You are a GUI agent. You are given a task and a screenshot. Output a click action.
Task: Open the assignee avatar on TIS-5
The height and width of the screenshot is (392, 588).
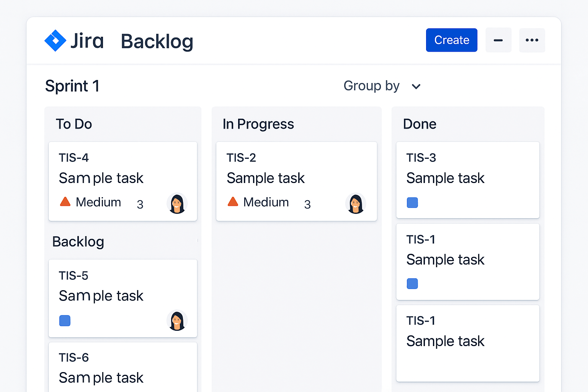tap(177, 320)
